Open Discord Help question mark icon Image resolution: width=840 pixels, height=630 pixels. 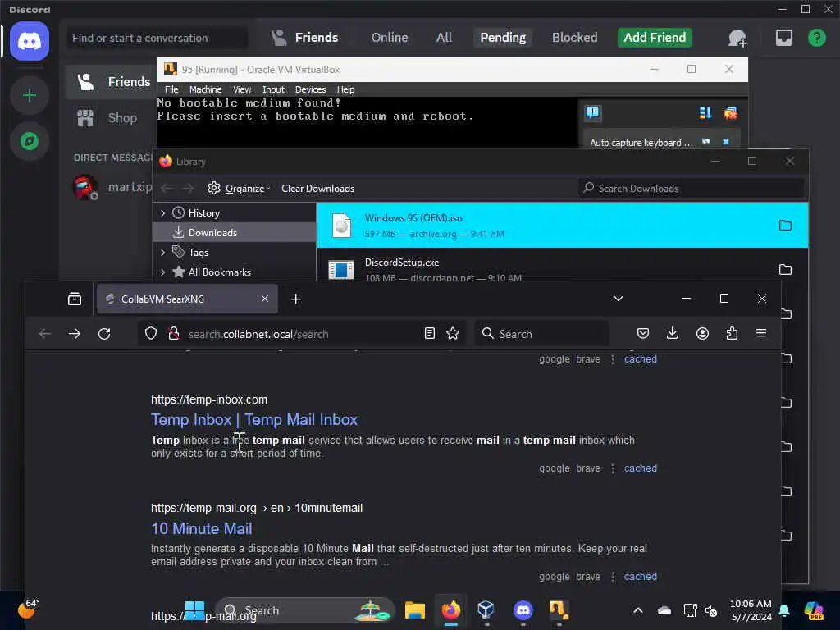point(816,38)
